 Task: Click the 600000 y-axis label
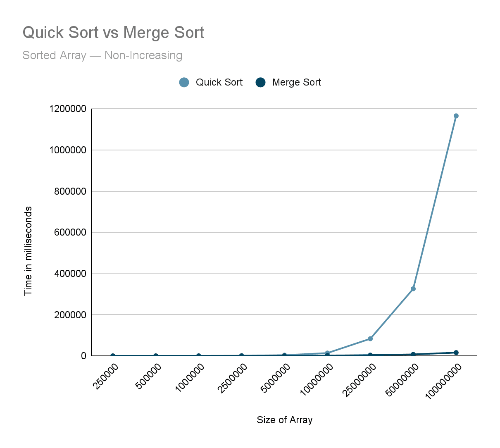(70, 232)
